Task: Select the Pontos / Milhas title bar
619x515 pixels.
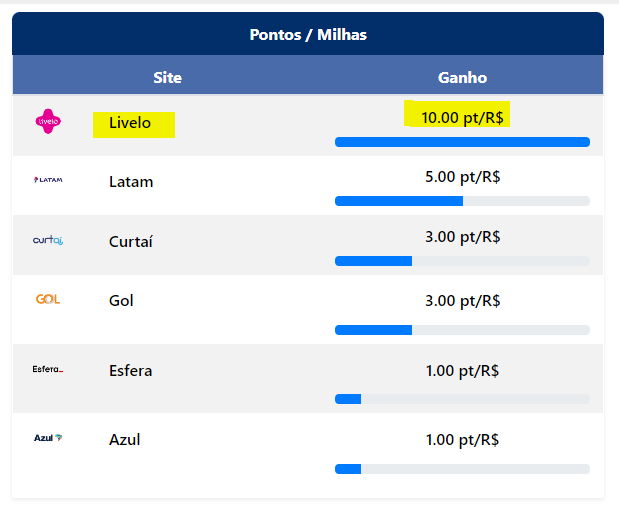Action: pos(308,35)
